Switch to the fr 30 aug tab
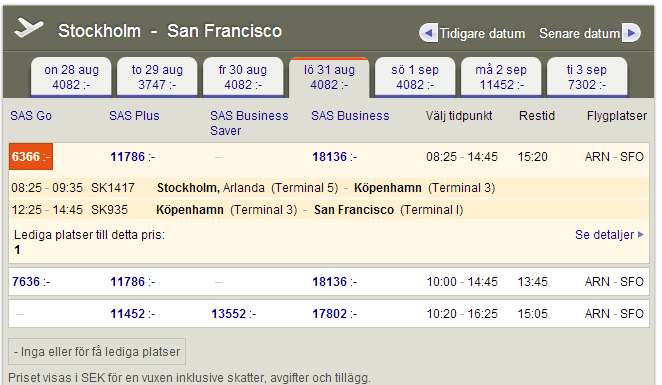The image size is (662, 385). (243, 77)
